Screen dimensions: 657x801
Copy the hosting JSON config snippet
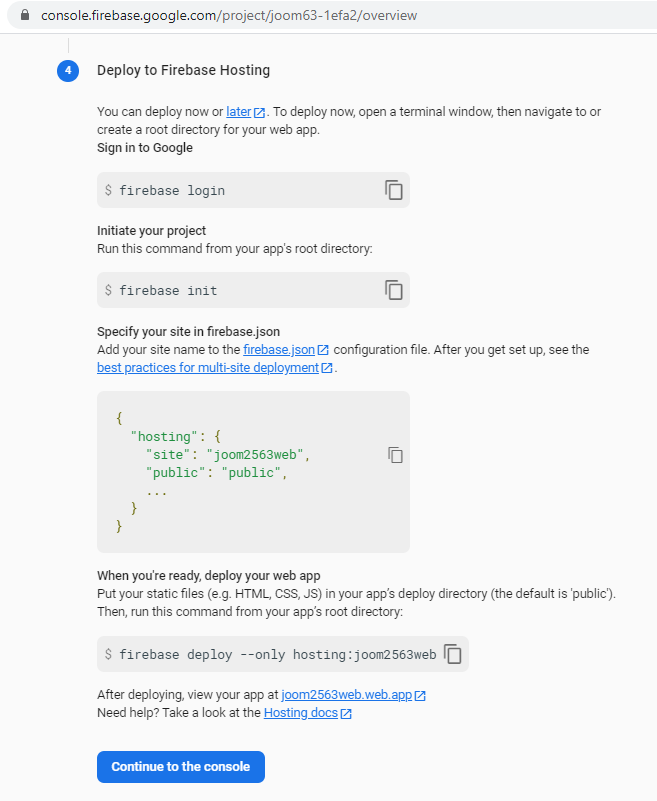tap(395, 455)
